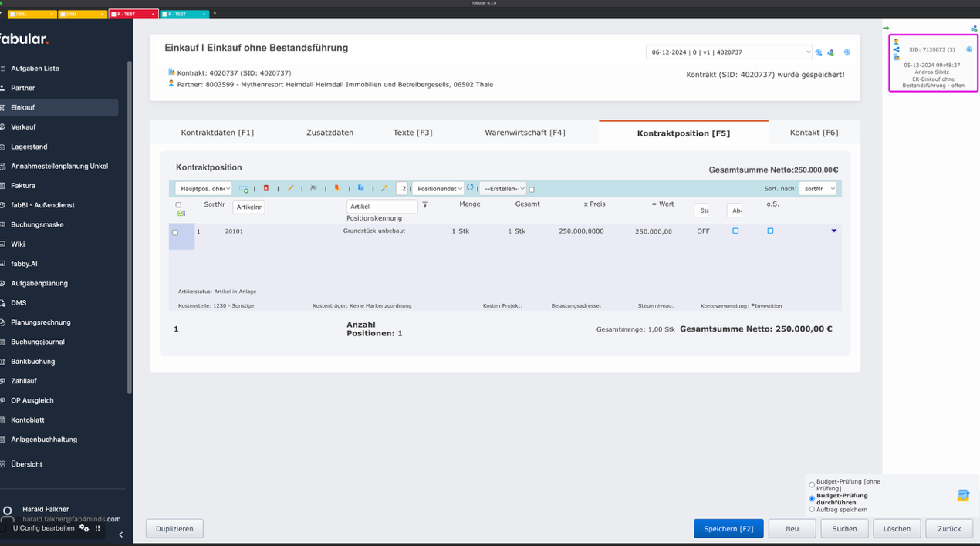Image resolution: width=980 pixels, height=546 pixels.
Task: Click the red delete position icon
Action: 266,188
